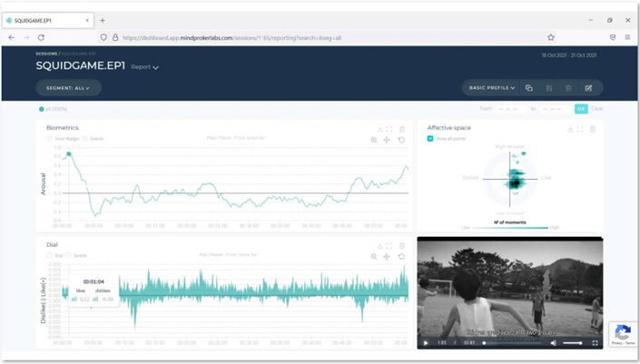Click Dial pan move icon
Screen dimensions: 640x364
387,257
